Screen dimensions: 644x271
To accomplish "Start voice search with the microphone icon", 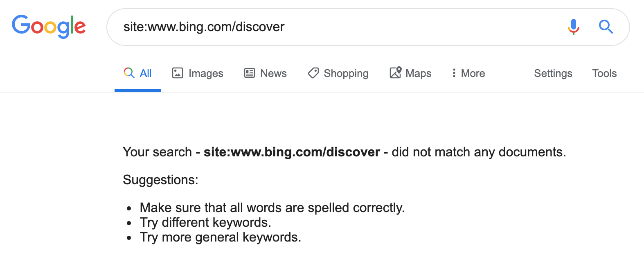I will (x=574, y=27).
